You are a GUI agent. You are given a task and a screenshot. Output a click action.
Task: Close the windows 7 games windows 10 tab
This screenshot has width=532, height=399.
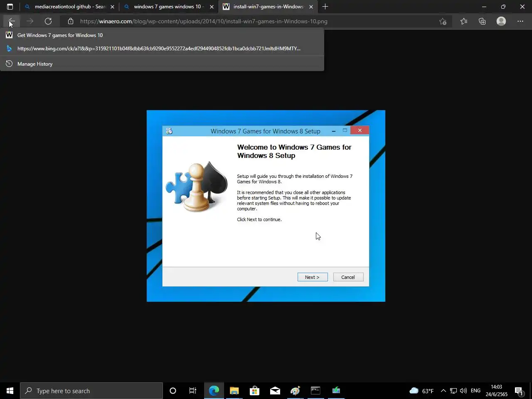click(x=212, y=7)
